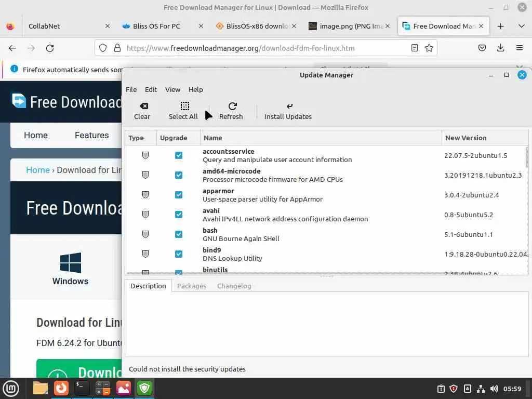Screen dimensions: 532x399
Task: Toggle Firefox reader view icon
Action: coord(414,48)
